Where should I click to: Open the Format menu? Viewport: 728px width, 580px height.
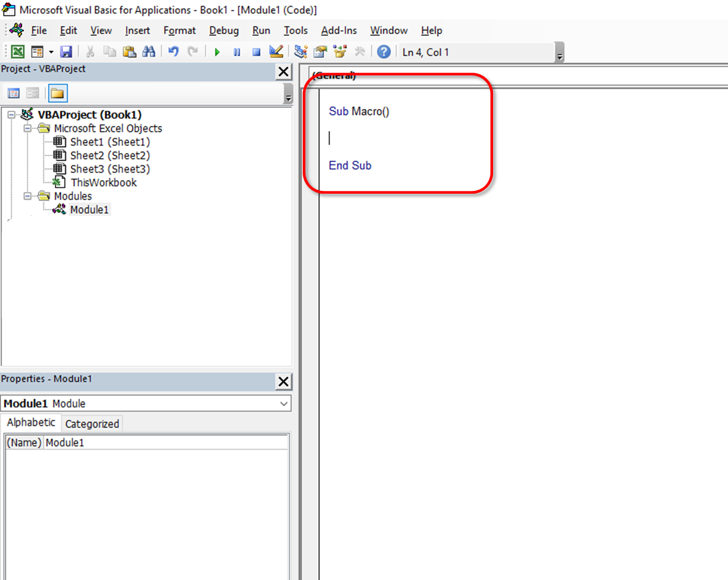coord(180,31)
